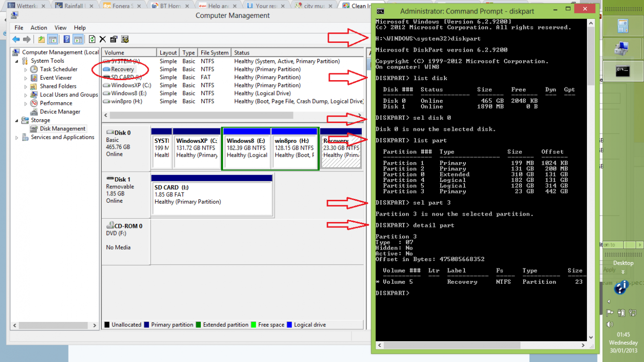Switch to the Rainfall browser tab
The height and width of the screenshot is (362, 644).
74,6
